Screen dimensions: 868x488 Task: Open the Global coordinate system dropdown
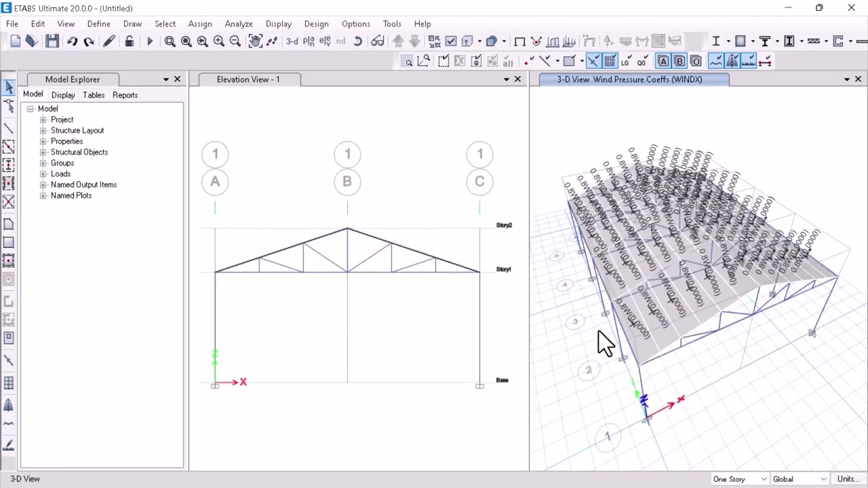800,479
